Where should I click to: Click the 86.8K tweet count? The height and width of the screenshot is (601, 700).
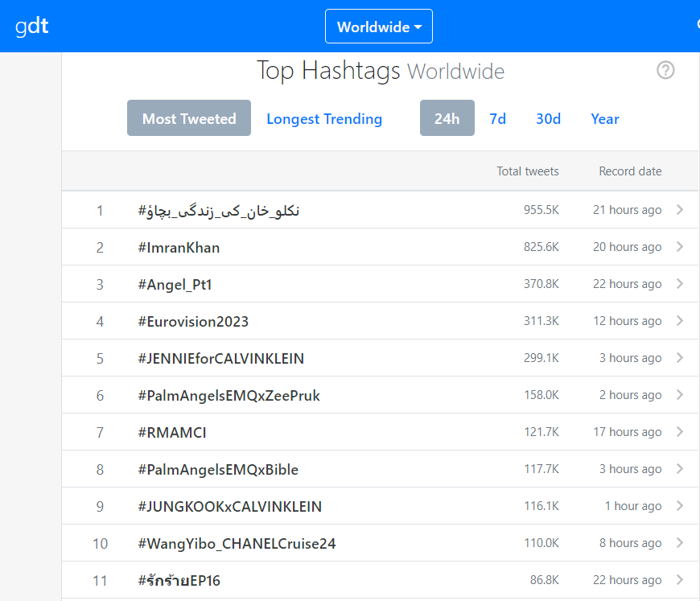[544, 580]
